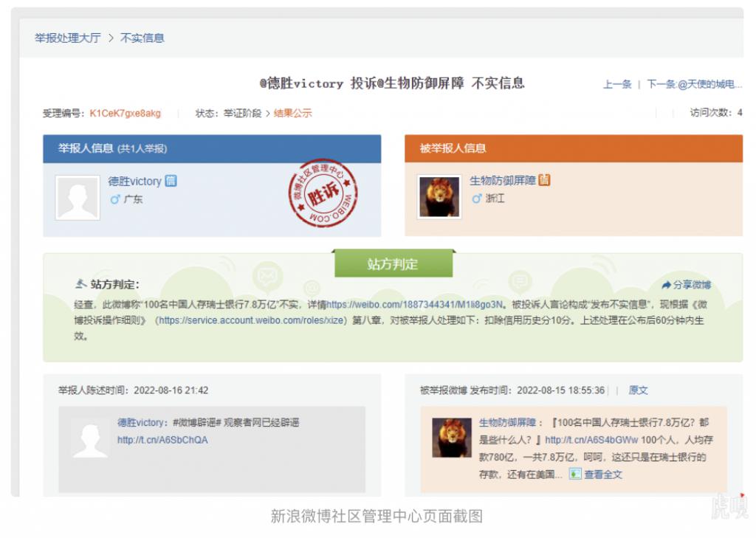This screenshot has width=756, height=538.
Task: Click the male gender icon next to 浙江
Action: (476, 199)
